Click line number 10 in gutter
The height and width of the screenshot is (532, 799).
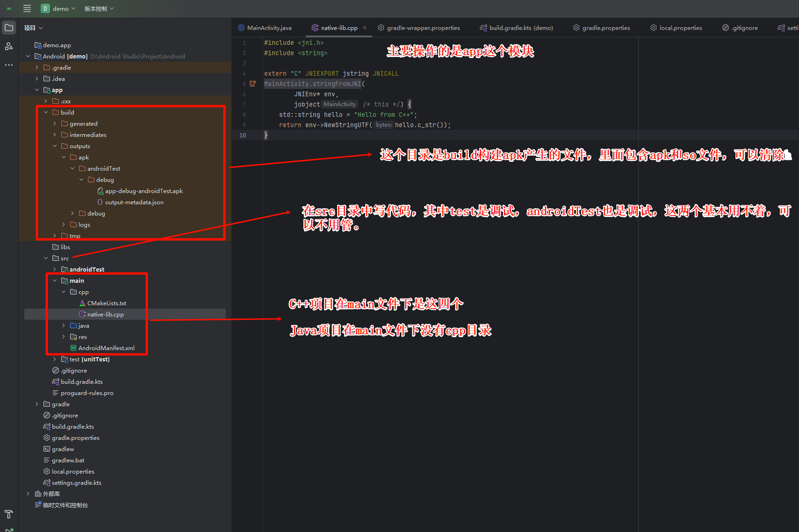point(243,136)
